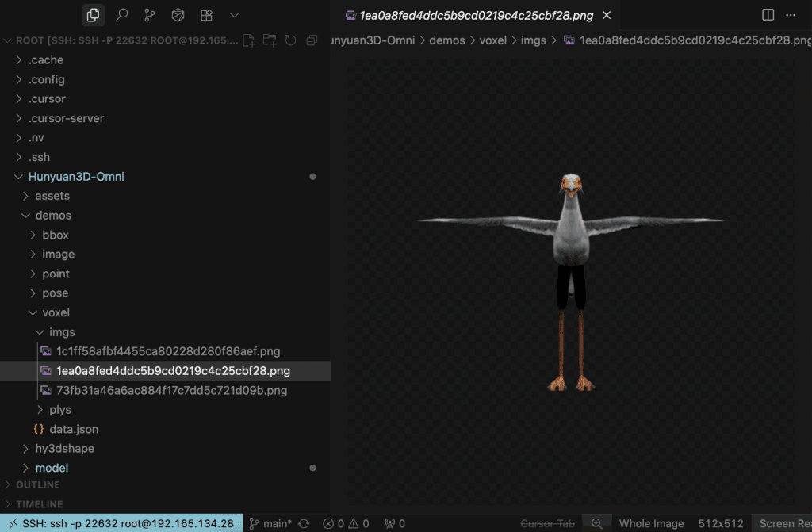
Task: Click the demos breadcrumb item
Action: point(446,40)
